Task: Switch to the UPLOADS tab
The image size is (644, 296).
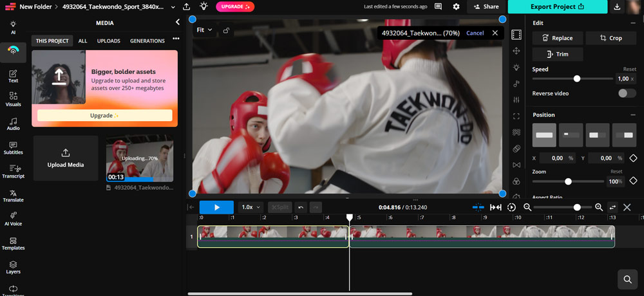Action: tap(109, 41)
